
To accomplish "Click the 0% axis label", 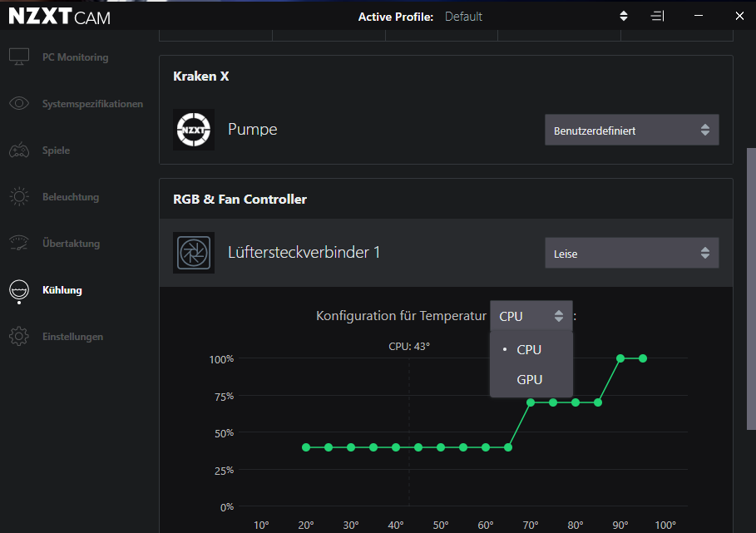I will [226, 507].
